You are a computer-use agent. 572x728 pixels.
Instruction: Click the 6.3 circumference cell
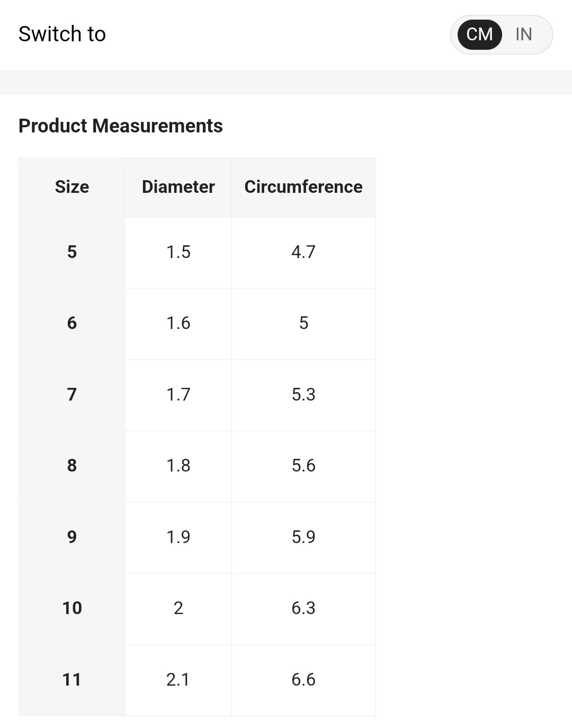click(303, 608)
